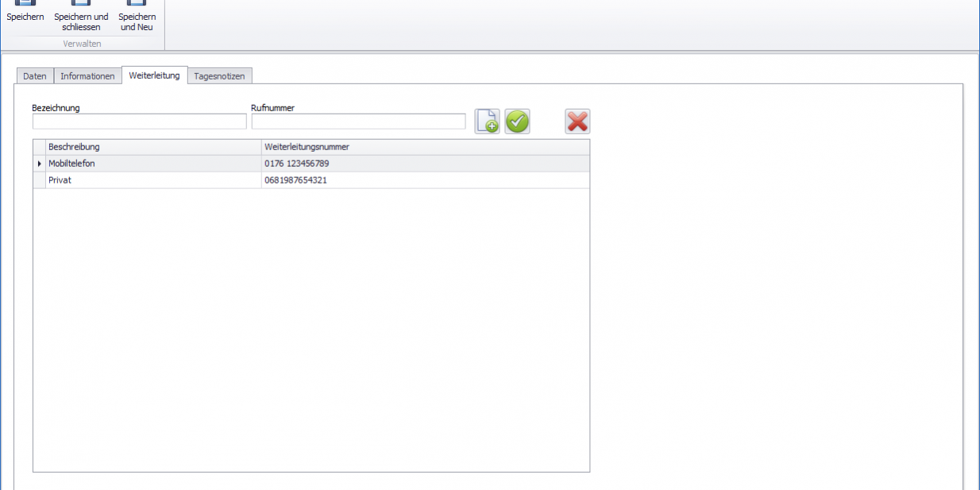
Task: Go to the Tagesnotizen tab
Action: [x=220, y=76]
